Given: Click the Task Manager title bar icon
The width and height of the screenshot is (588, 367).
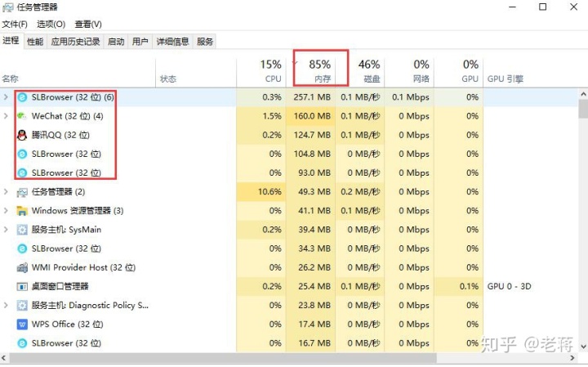Looking at the screenshot, I should coord(7,7).
